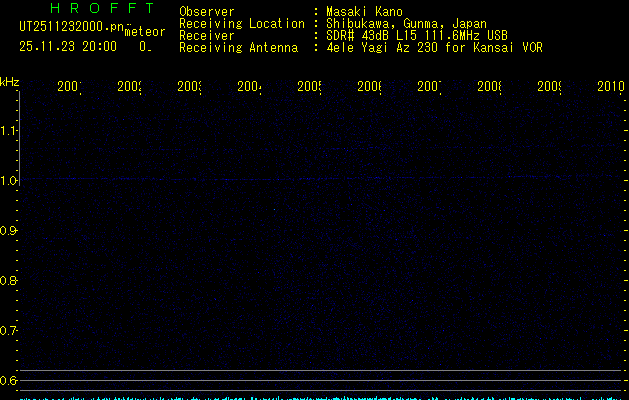Click the date 25.11.23 20:00 text
The image size is (629, 400).
click(68, 47)
